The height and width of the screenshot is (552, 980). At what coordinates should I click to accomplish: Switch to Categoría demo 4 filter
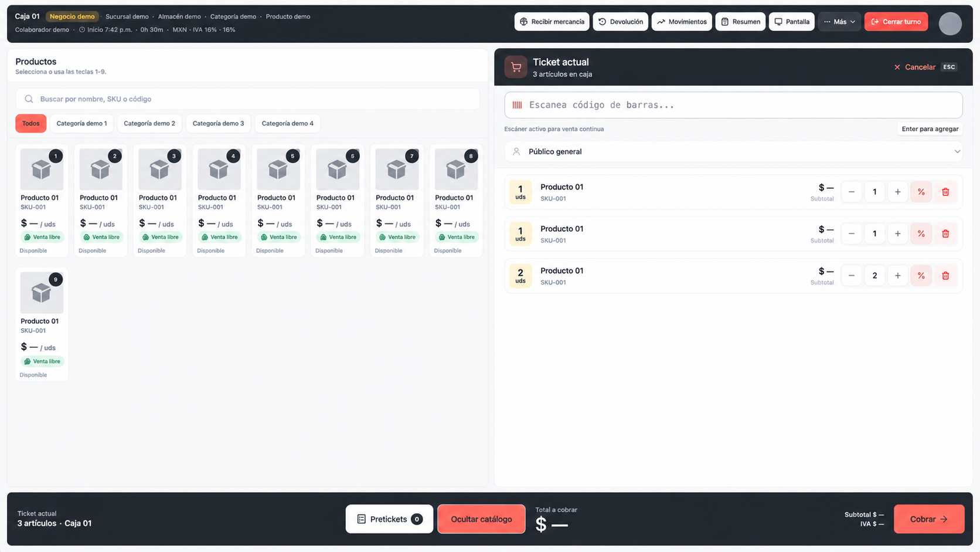(x=287, y=123)
